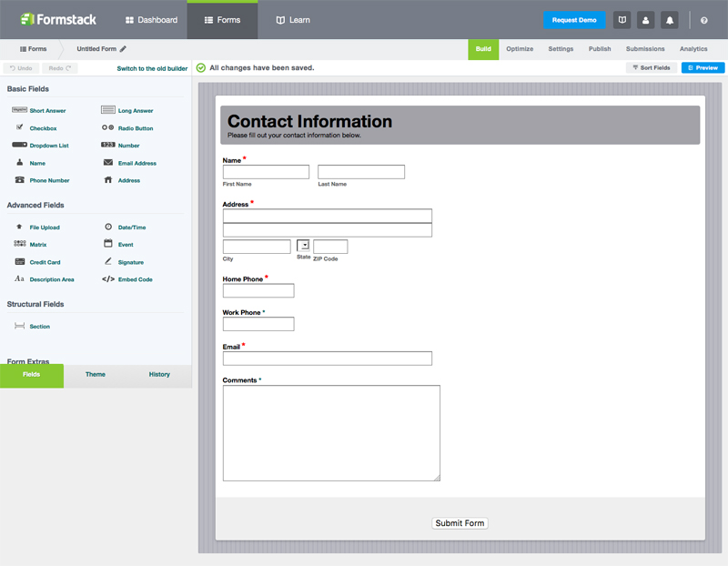Switch to the Publish tab
Viewport: 728px width, 566px height.
600,49
